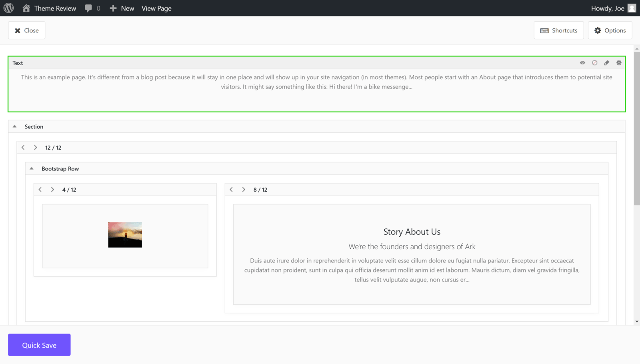Click the scrollbar down arrow
The image size is (640, 364).
pyautogui.click(x=637, y=322)
